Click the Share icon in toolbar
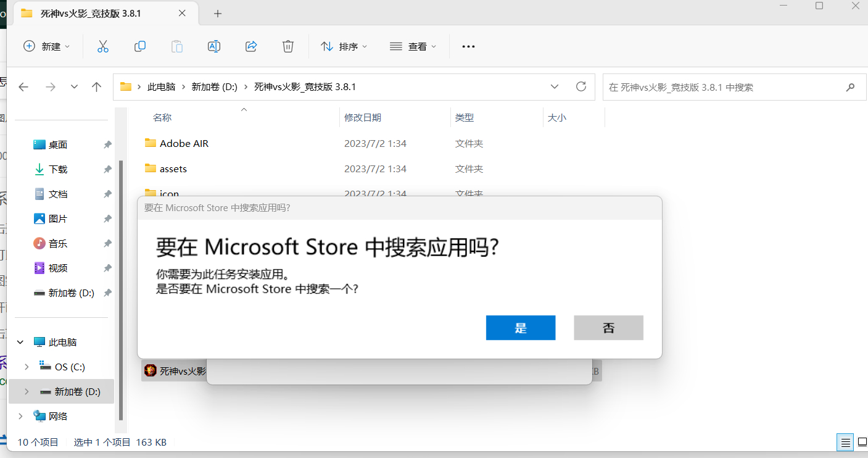The image size is (868, 458). [x=251, y=46]
